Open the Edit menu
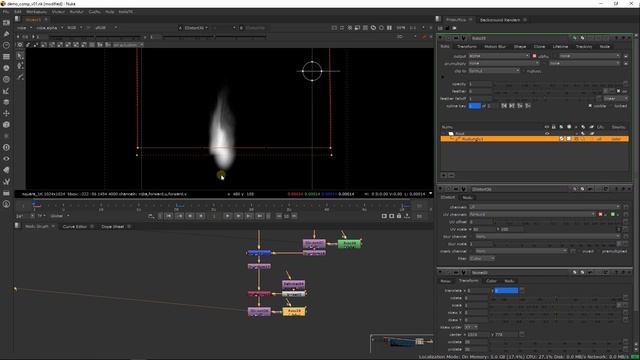Image resolution: width=640 pixels, height=360 pixels. point(18,12)
